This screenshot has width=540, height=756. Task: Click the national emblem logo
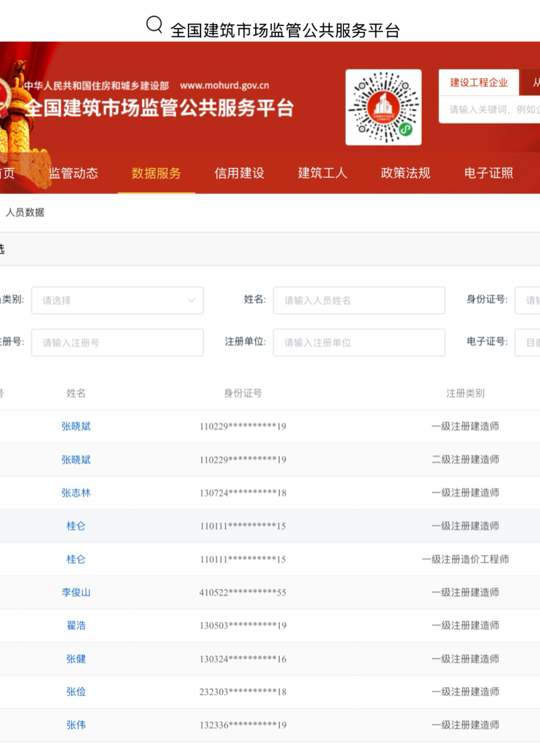(x=6, y=99)
